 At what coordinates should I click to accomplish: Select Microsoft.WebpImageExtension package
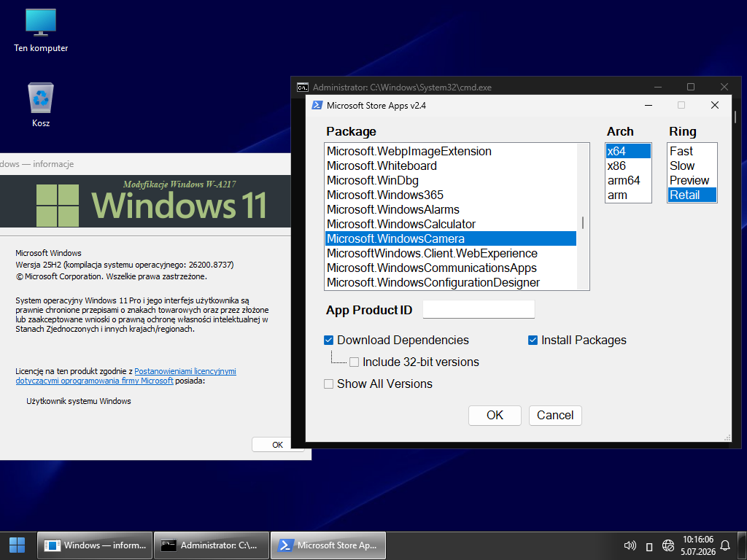(451, 152)
